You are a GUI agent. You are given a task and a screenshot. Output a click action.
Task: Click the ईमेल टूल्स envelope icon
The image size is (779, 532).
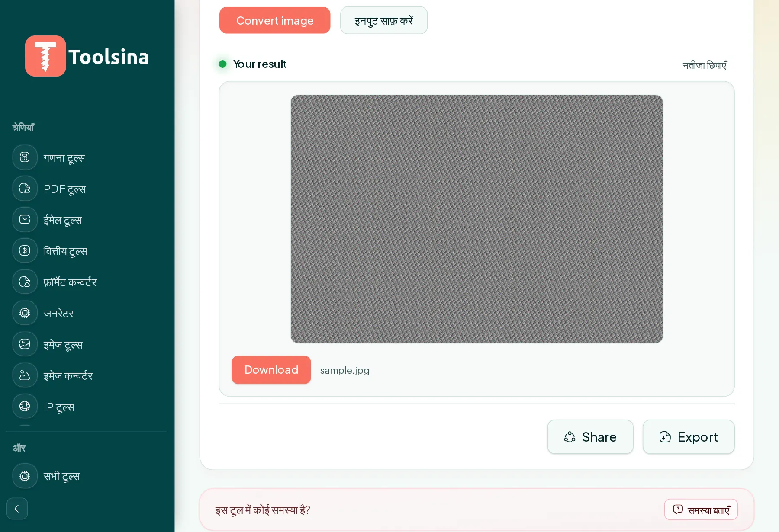click(x=25, y=220)
